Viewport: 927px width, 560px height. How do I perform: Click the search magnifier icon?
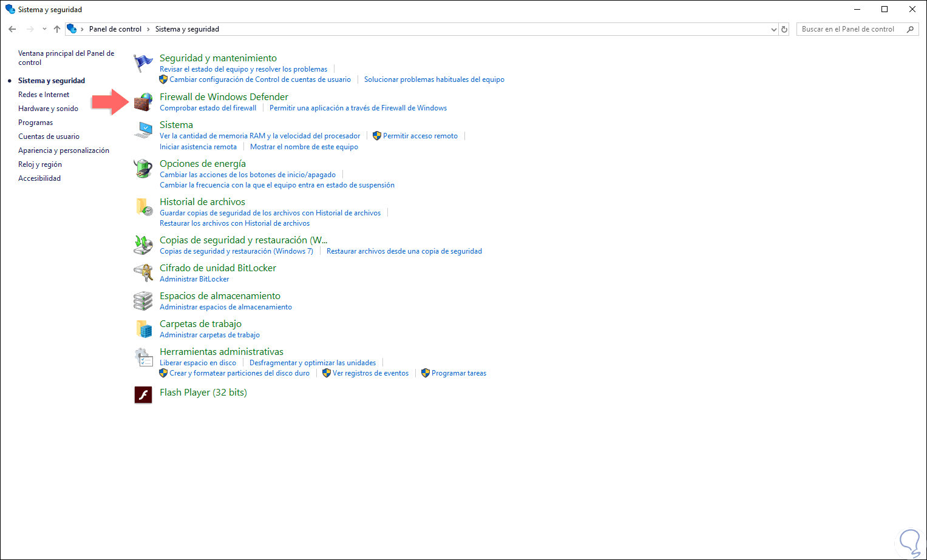910,29
